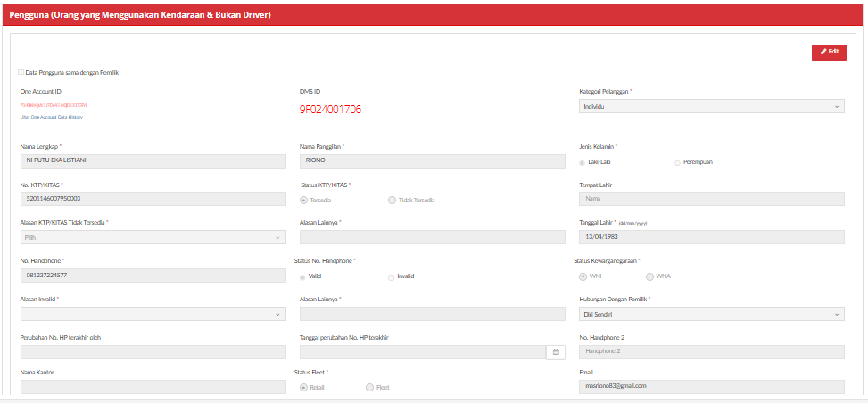Expand the Alasan Invalid dropdown

point(153,314)
